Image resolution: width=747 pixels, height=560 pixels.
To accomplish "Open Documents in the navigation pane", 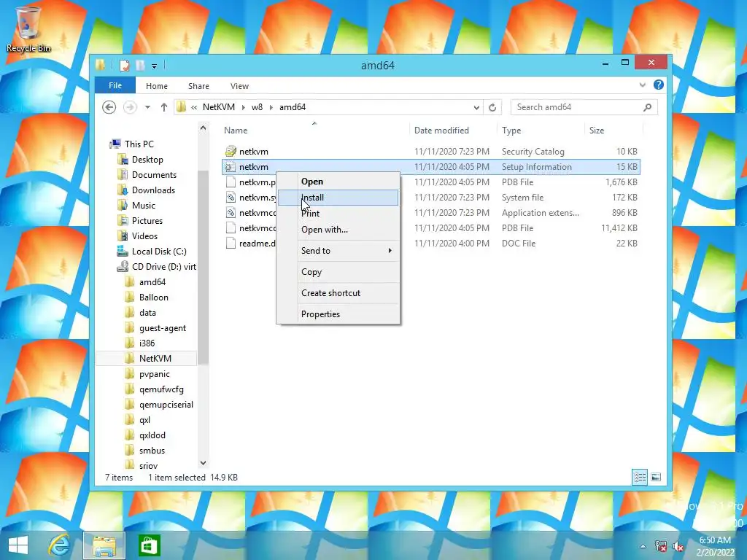I will point(154,175).
